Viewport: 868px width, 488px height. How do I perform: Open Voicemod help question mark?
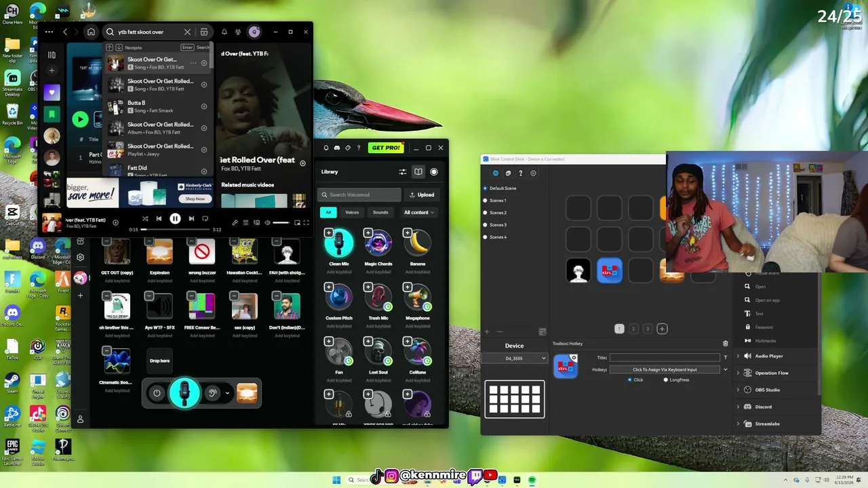pyautogui.click(x=359, y=148)
